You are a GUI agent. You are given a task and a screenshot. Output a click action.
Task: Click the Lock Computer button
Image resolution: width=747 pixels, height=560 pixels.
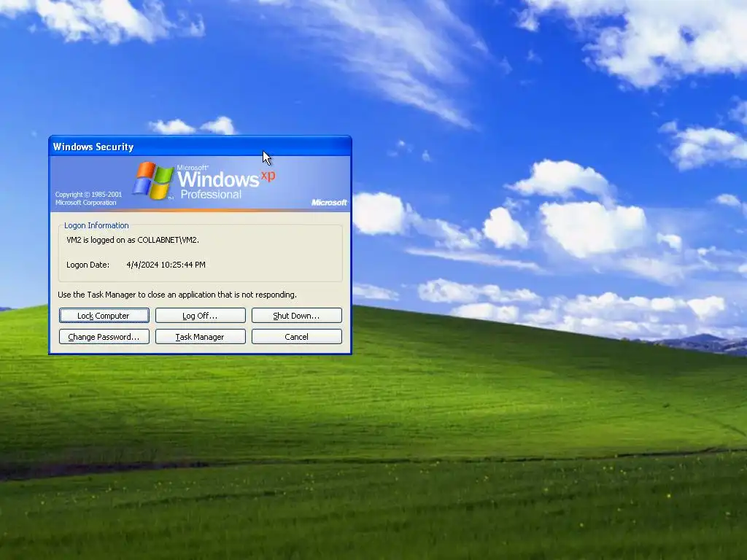pos(104,315)
